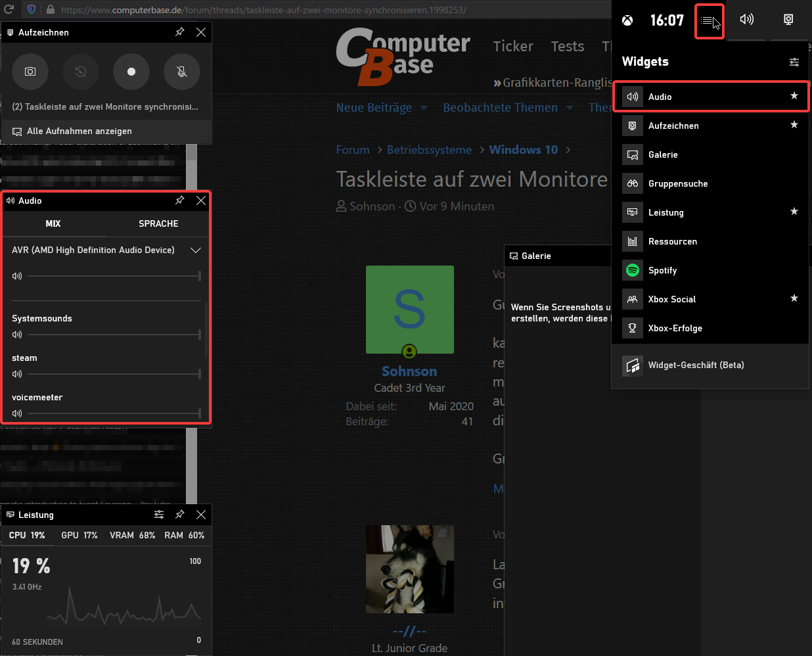Go to Betriebssysteme breadcrumb
Image resolution: width=812 pixels, height=656 pixels.
[x=429, y=150]
